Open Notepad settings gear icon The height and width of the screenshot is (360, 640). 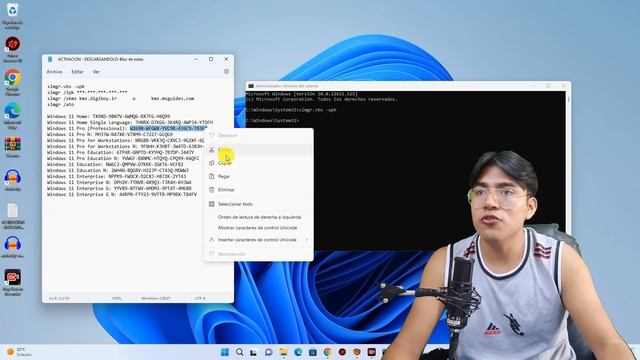click(226, 71)
